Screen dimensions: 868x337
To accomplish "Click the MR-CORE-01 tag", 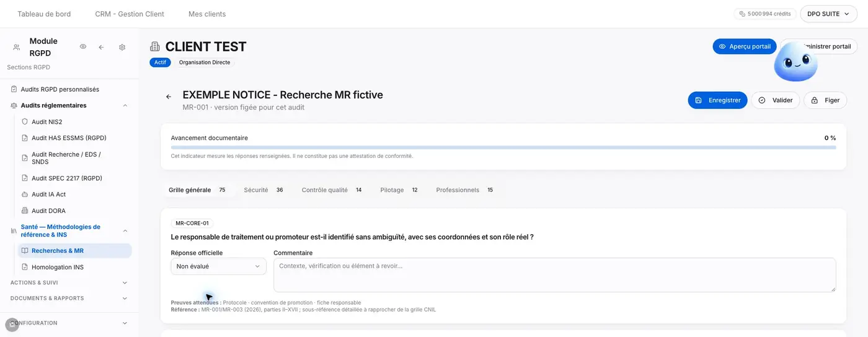I will [x=192, y=223].
